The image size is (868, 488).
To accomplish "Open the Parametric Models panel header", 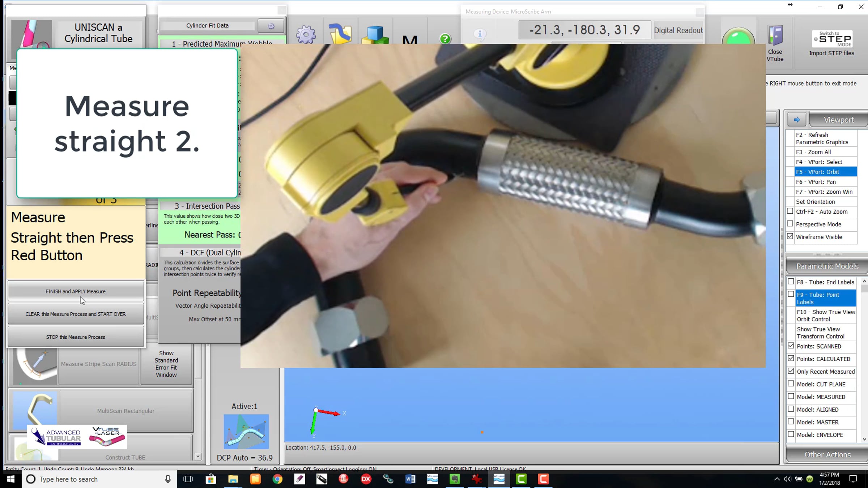I will pyautogui.click(x=827, y=266).
